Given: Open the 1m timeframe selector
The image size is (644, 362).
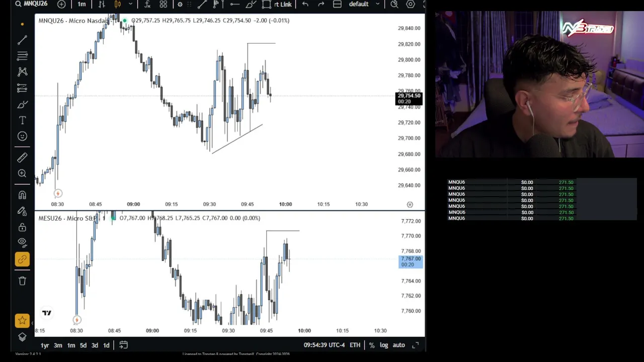Looking at the screenshot, I should [82, 4].
